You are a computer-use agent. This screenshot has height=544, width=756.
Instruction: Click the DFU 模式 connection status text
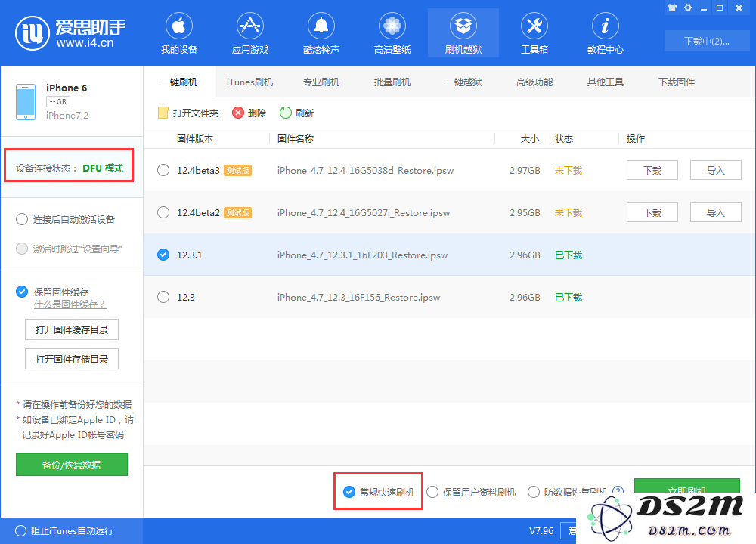click(103, 168)
